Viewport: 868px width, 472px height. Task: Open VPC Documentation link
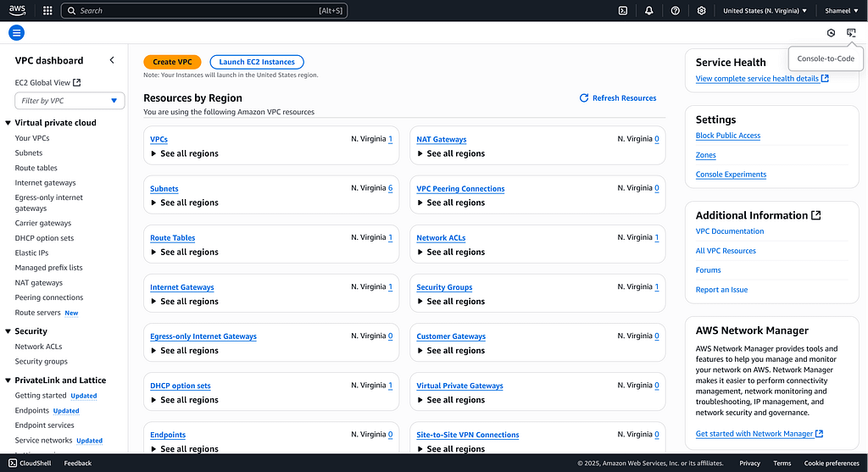730,231
